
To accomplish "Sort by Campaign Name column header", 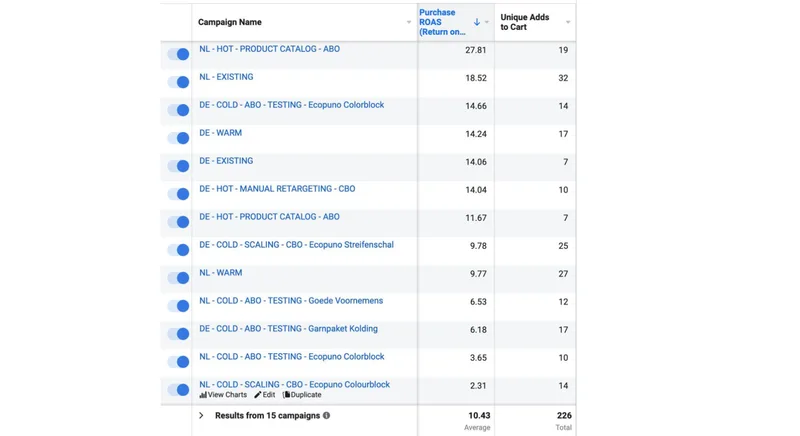I will (230, 22).
